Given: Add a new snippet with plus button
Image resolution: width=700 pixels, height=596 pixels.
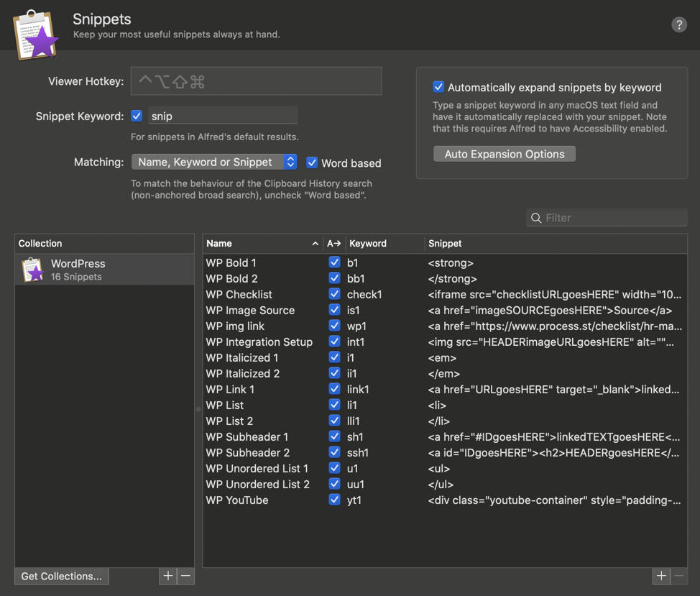Looking at the screenshot, I should pos(661,576).
